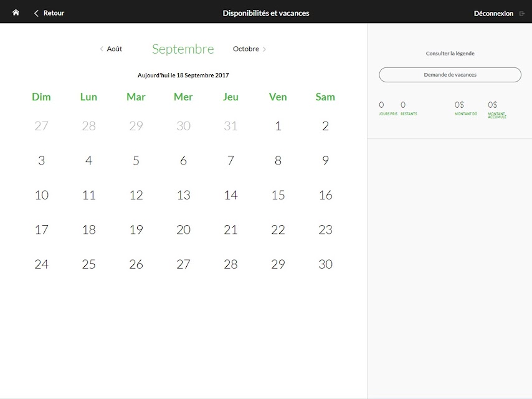
Task: Click Aujourd'hui le 18 Septembre 2017 text
Action: pyautogui.click(x=183, y=75)
